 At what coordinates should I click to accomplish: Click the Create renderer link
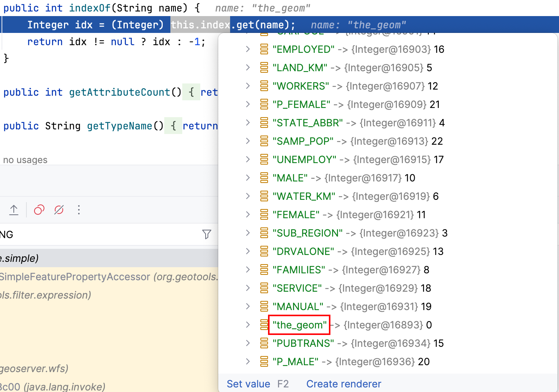[344, 384]
